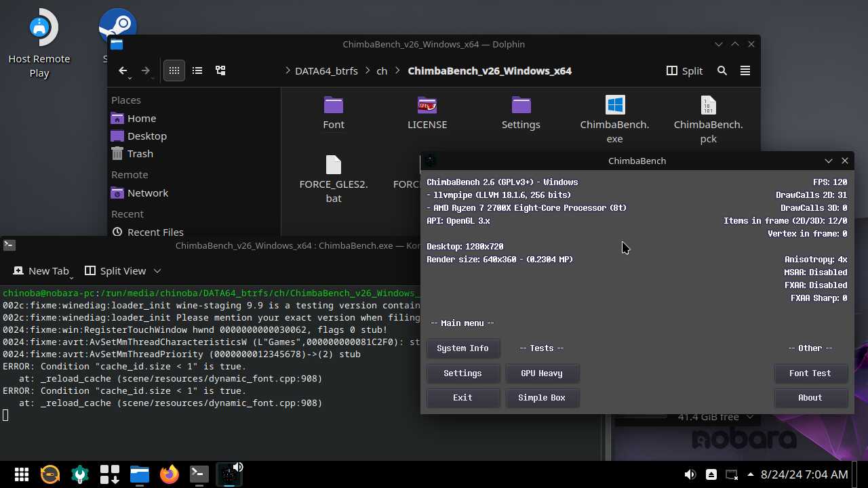Exit ChimbaBench via Exit button
This screenshot has width=868, height=488.
click(x=462, y=398)
